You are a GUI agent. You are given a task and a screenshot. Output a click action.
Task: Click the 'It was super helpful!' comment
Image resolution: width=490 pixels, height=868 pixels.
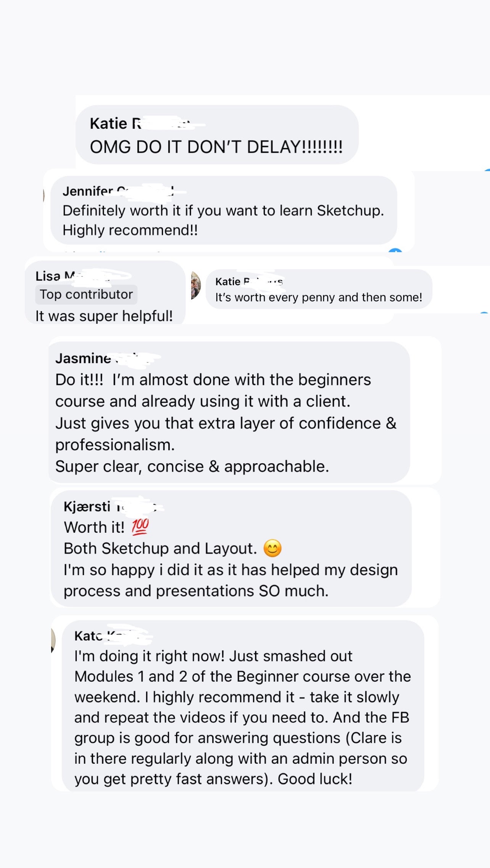104,316
